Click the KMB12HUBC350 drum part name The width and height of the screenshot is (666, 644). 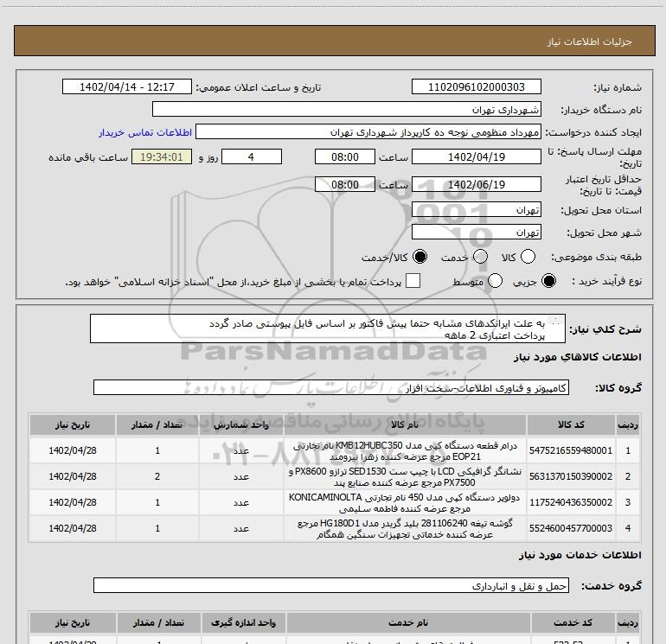point(405,451)
